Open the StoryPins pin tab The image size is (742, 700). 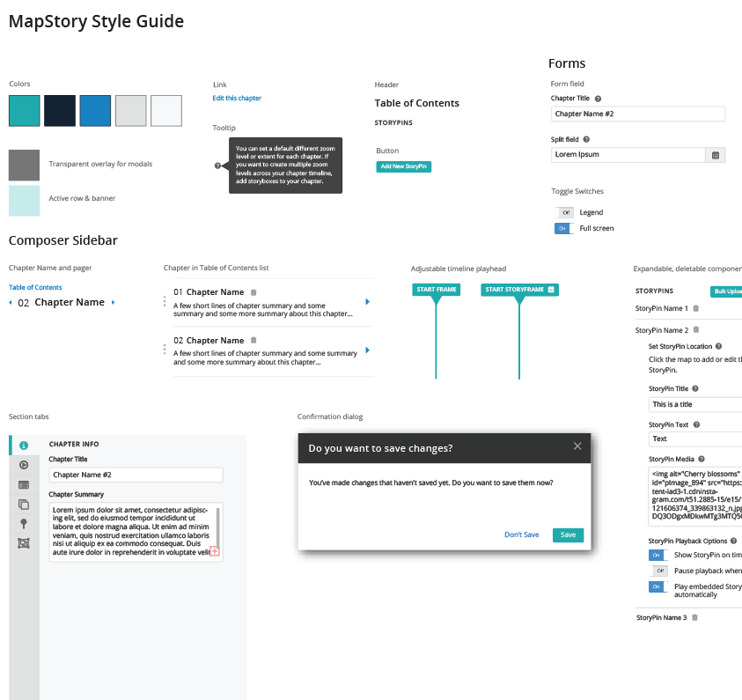pos(24,524)
